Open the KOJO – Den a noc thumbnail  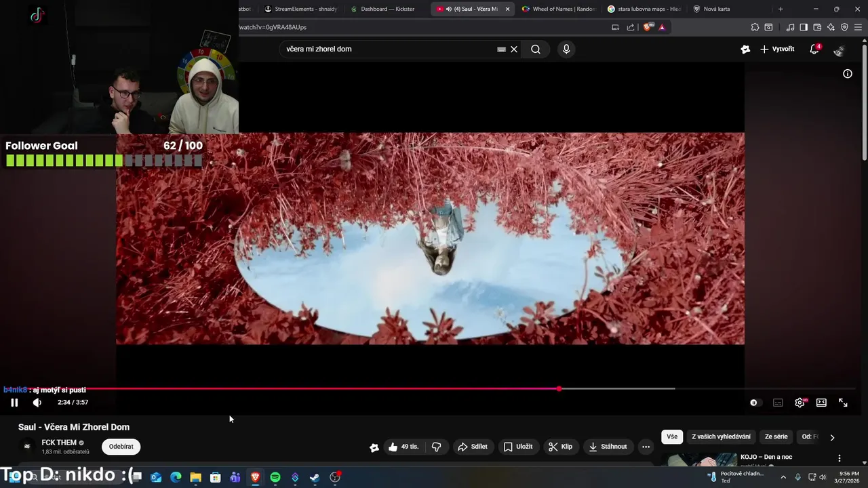[699, 460]
